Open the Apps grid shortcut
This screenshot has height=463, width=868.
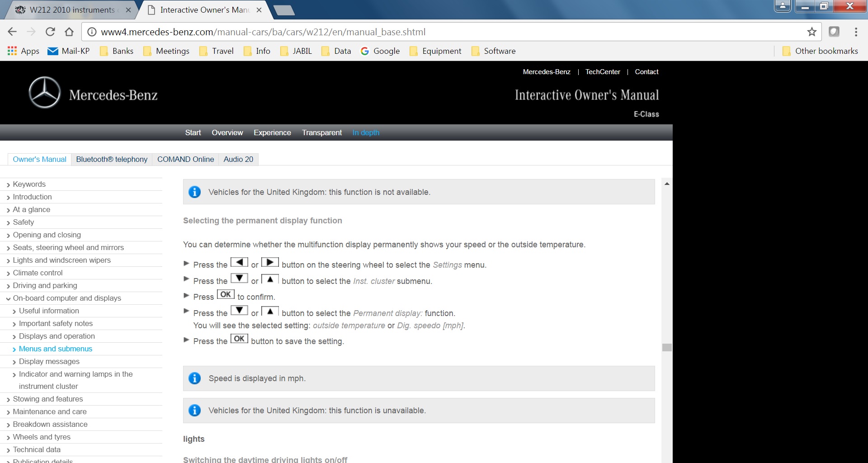(24, 51)
